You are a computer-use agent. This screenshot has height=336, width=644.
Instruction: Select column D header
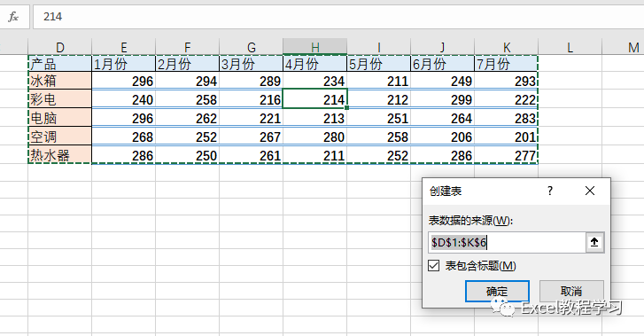60,47
